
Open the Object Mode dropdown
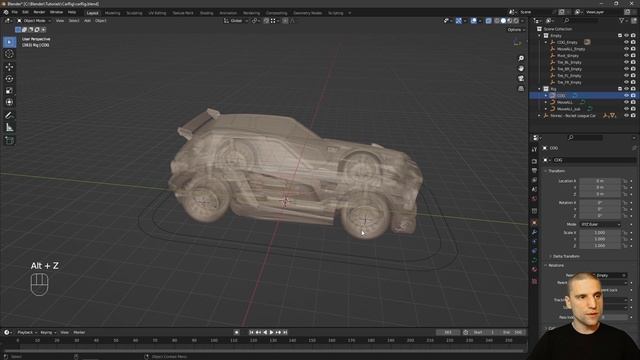pos(34,20)
